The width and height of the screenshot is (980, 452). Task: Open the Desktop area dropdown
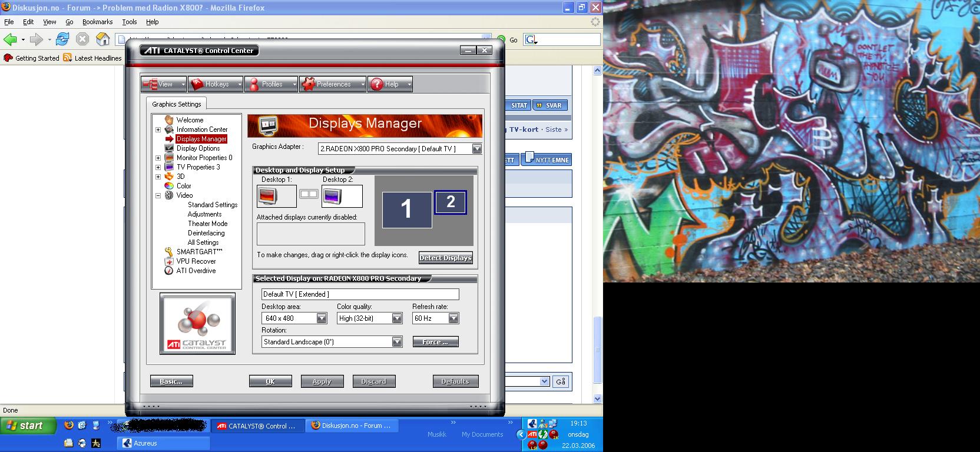pos(322,318)
